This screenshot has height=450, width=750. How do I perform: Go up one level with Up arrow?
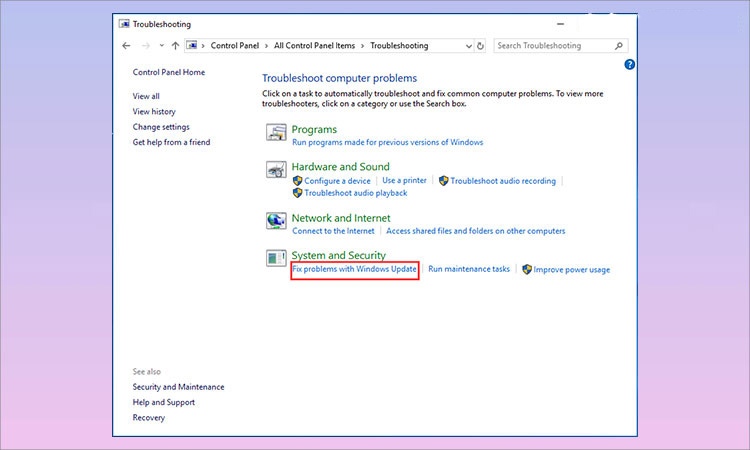(x=175, y=46)
